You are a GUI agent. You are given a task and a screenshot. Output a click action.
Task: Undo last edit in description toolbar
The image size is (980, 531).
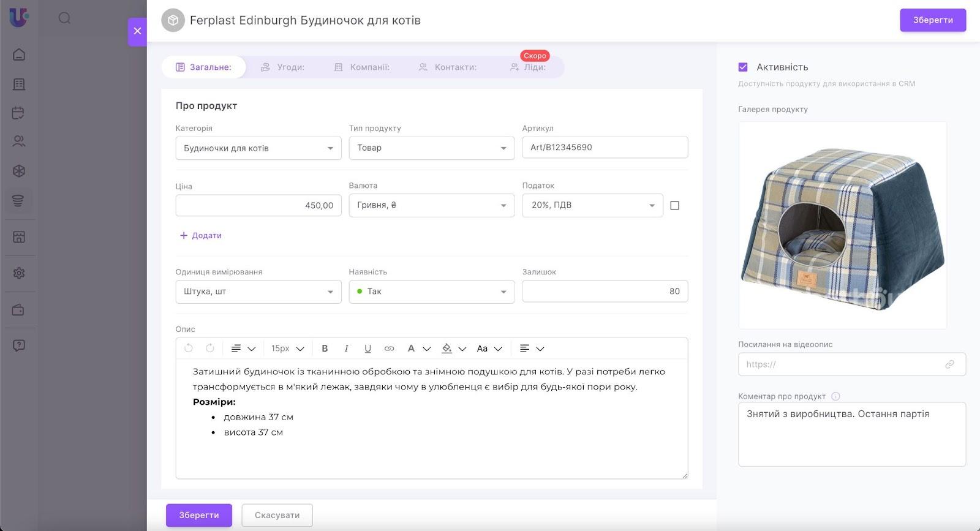[189, 348]
